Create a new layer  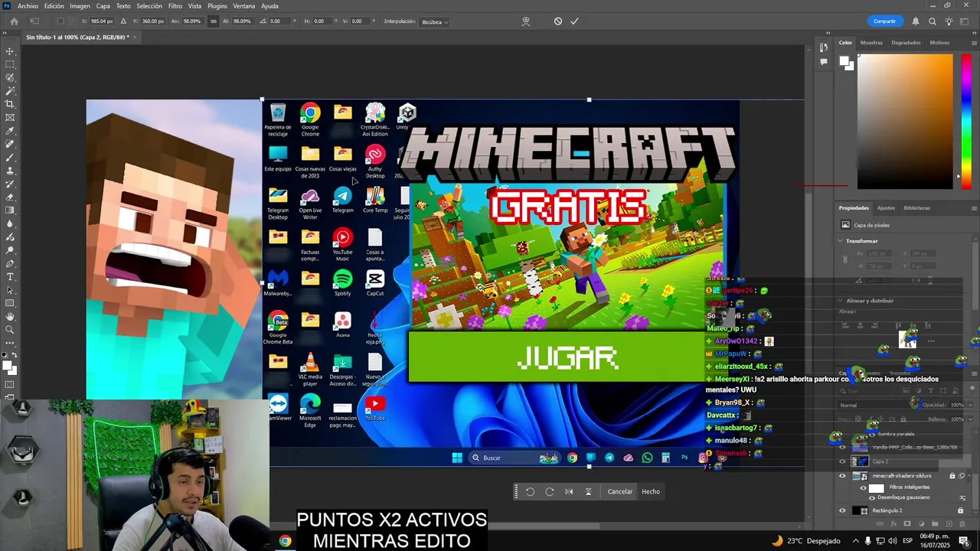948,524
